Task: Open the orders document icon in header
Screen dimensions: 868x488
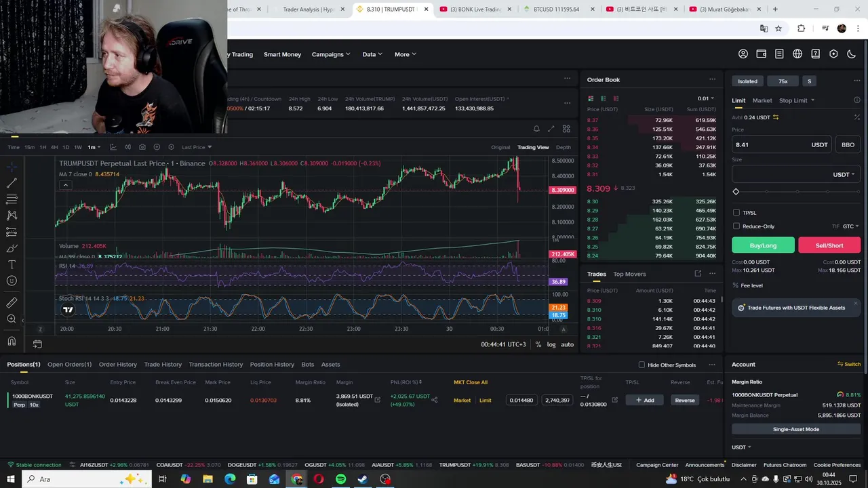Action: [779, 54]
